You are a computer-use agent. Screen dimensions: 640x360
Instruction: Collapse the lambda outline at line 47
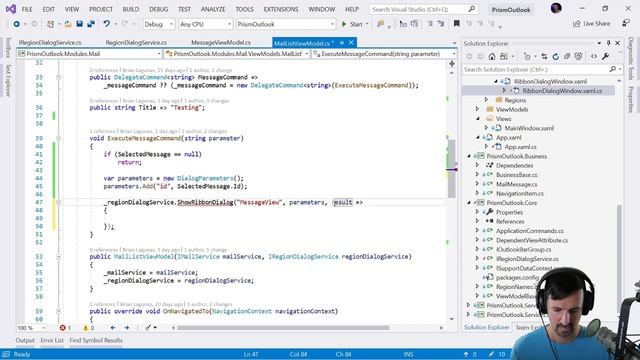tap(58, 202)
